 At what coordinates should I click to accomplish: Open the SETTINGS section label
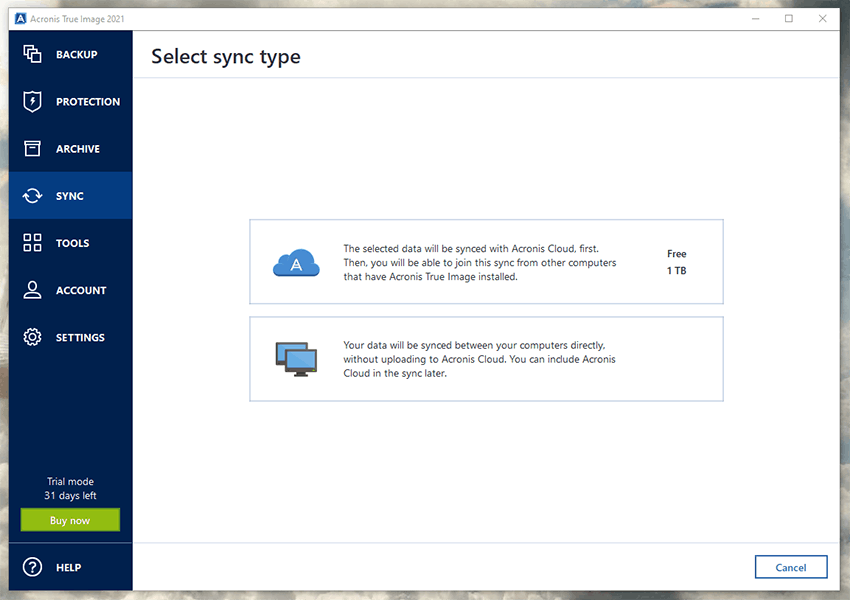pyautogui.click(x=80, y=338)
